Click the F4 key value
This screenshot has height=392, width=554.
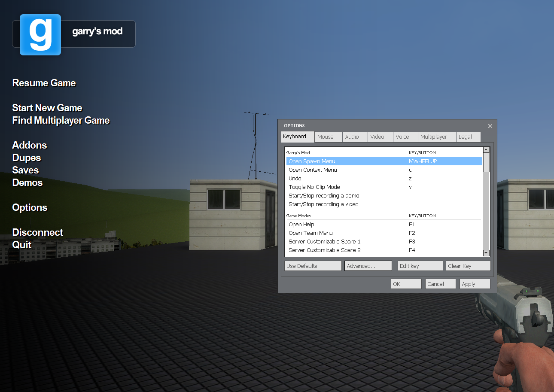[x=412, y=250]
